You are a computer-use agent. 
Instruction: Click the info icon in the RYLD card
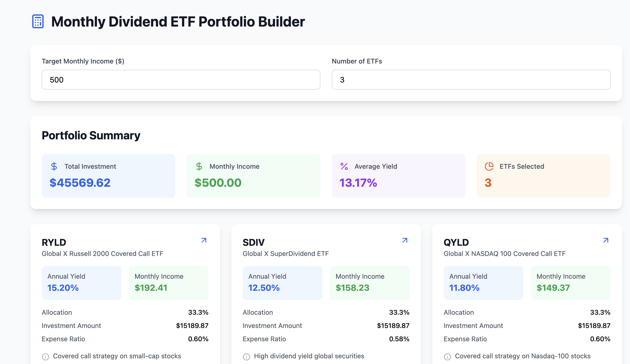tap(46, 357)
